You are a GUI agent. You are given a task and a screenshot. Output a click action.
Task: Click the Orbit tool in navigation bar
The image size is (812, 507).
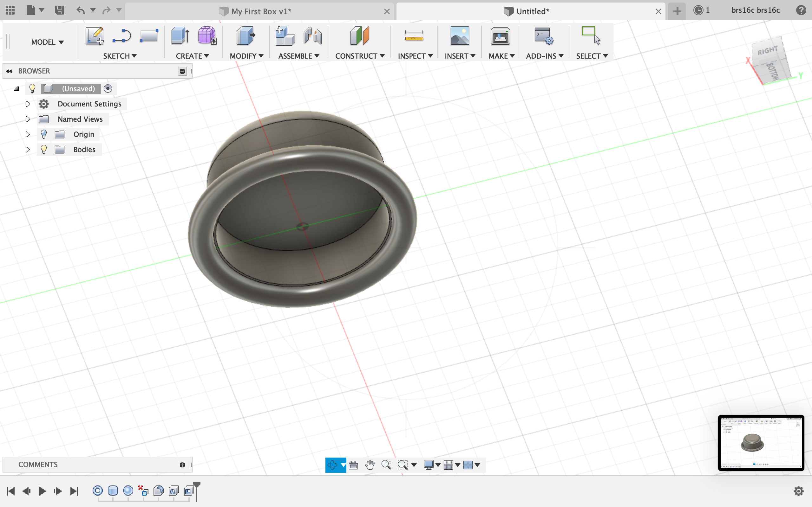coord(332,465)
